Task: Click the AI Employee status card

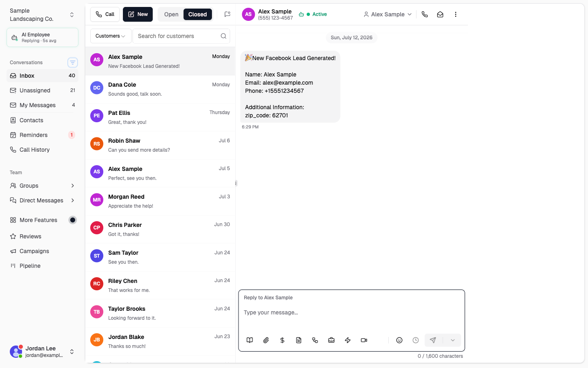Action: (42, 38)
